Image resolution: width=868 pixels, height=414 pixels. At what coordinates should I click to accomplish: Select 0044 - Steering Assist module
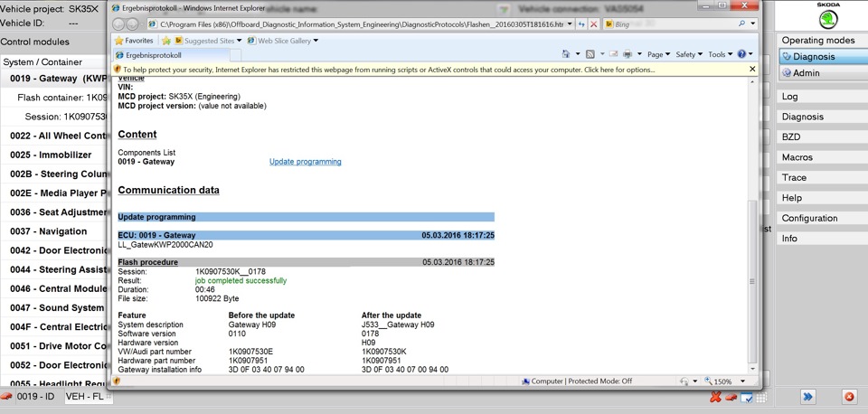coord(54,269)
